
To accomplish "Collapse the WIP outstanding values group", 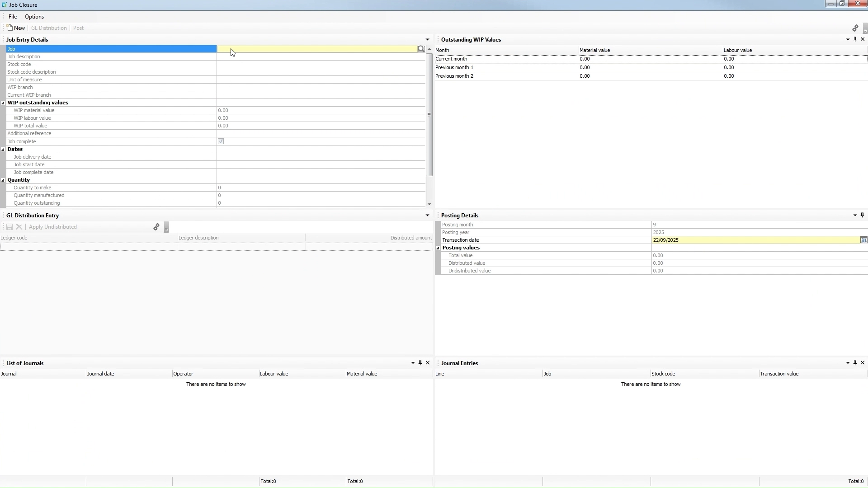I will click(3, 103).
